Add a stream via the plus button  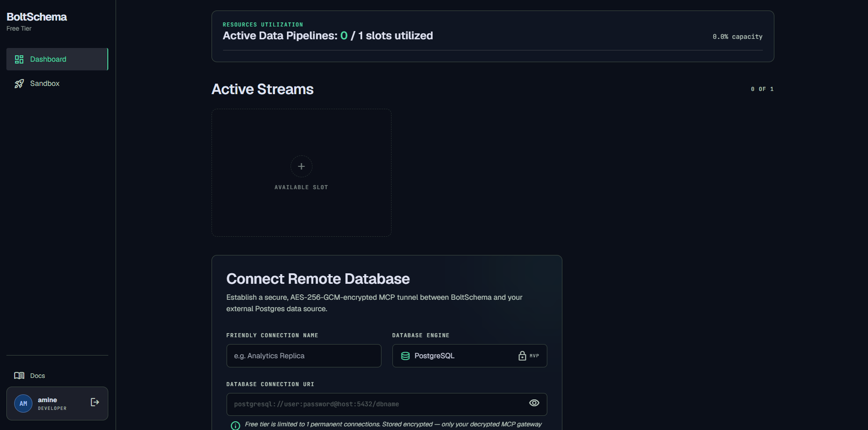302,166
